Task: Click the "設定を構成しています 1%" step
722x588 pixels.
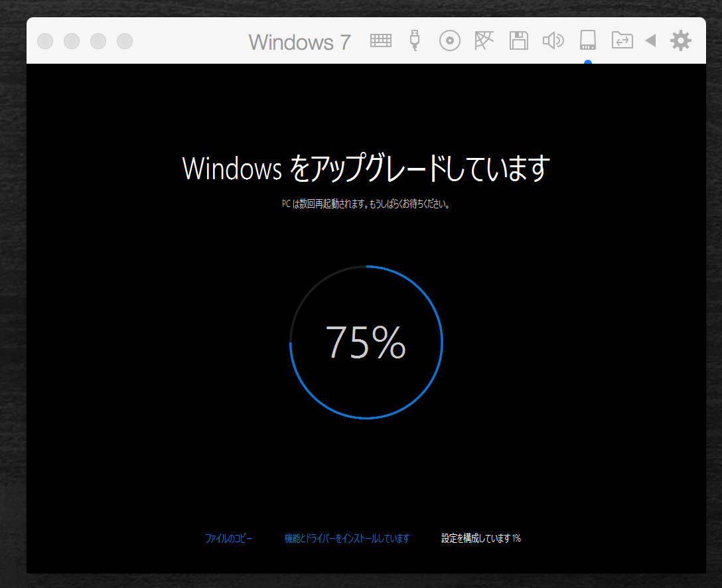Action: pyautogui.click(x=481, y=538)
